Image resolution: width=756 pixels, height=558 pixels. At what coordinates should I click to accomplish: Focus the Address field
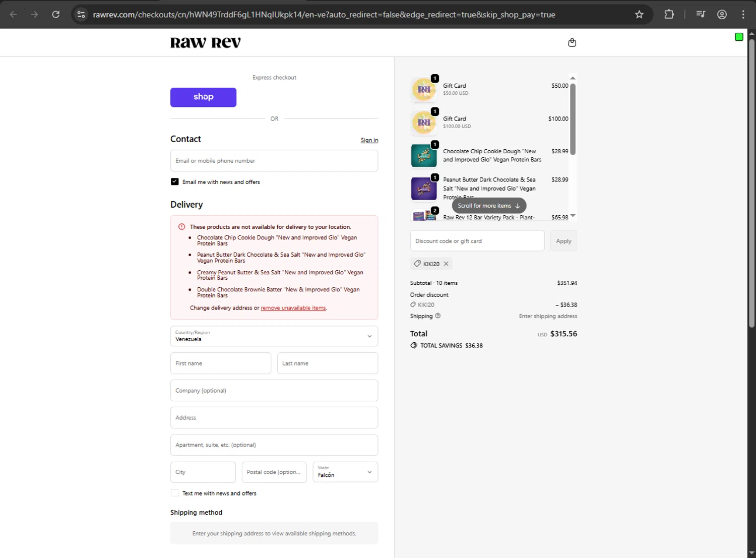(x=274, y=418)
